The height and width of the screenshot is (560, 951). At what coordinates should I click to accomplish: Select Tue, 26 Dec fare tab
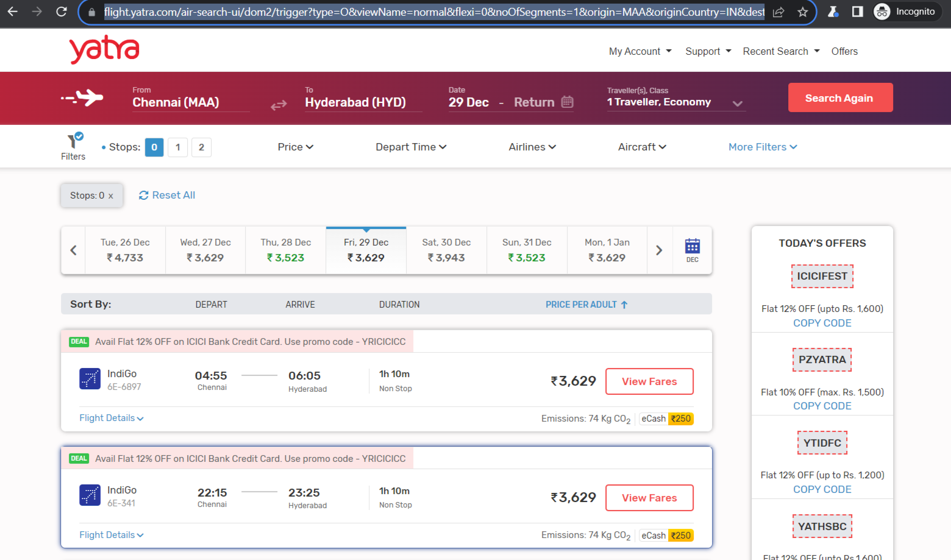(125, 250)
